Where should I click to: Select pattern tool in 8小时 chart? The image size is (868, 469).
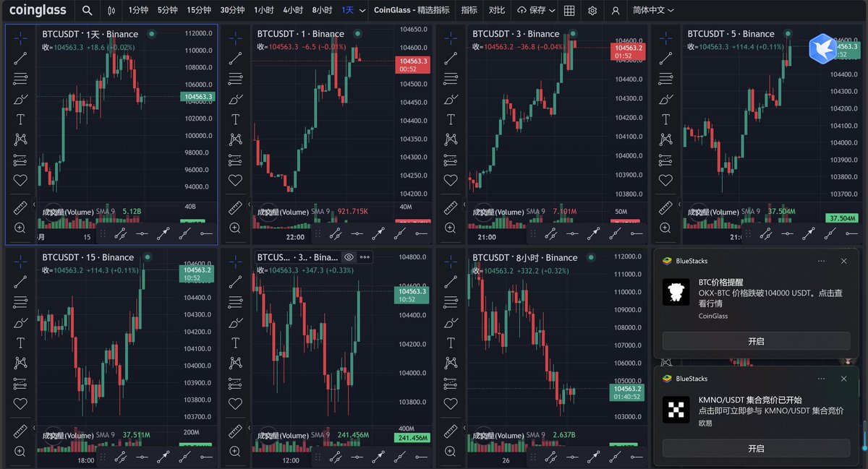451,363
